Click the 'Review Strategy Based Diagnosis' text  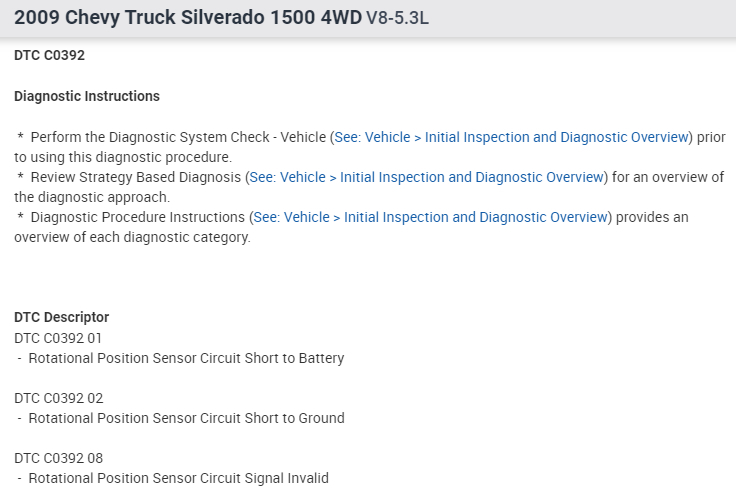[136, 177]
